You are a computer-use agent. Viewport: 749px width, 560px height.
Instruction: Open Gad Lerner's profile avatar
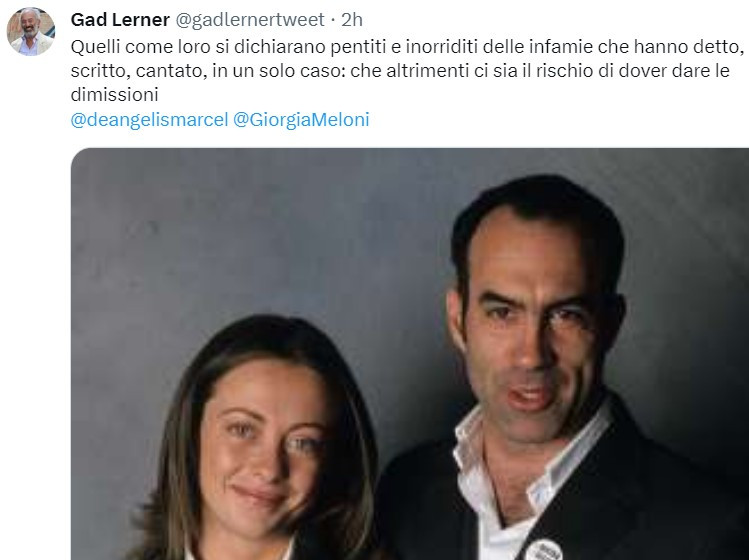pos(31,32)
